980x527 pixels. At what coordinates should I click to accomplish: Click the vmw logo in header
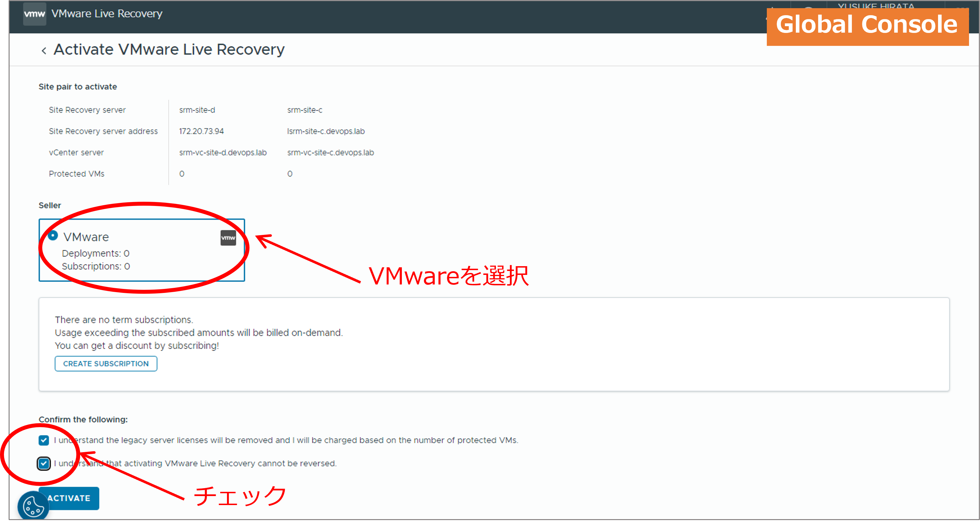point(34,14)
